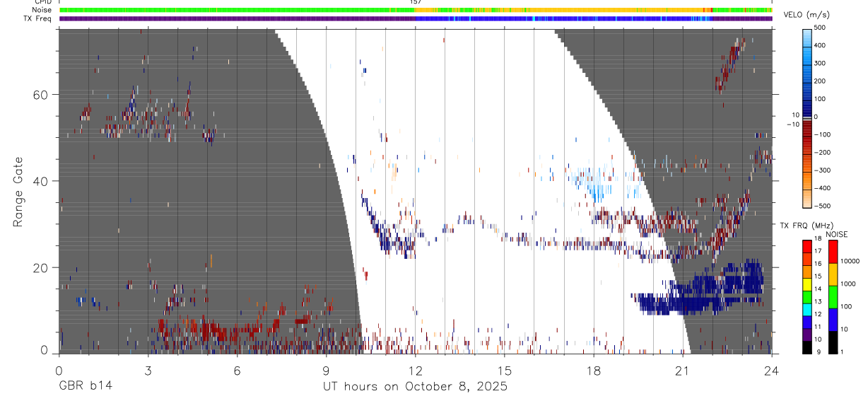Pick the yellow 14–15 MHz frequency swatch

pyautogui.click(x=807, y=284)
